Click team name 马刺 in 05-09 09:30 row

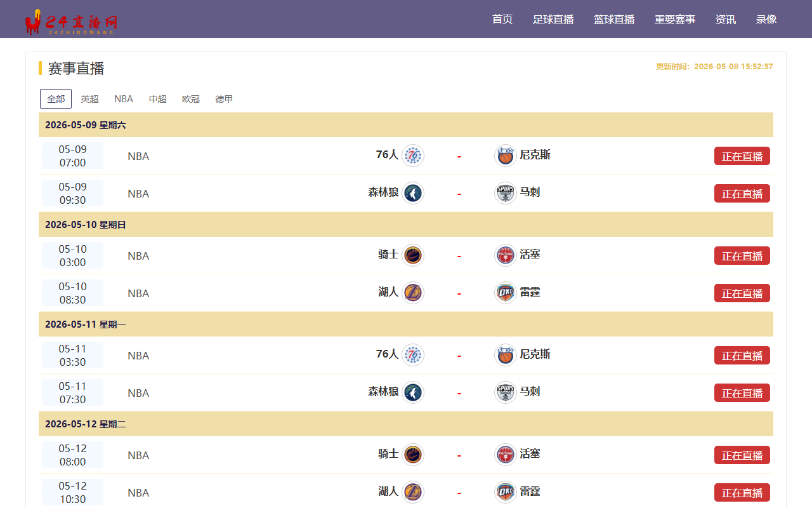(530, 192)
